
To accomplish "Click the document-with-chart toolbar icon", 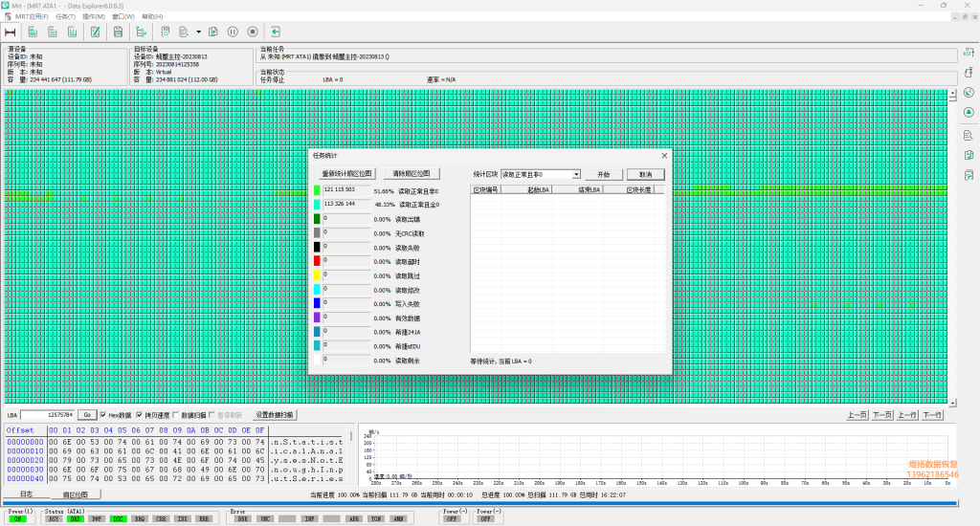I will 73,32.
